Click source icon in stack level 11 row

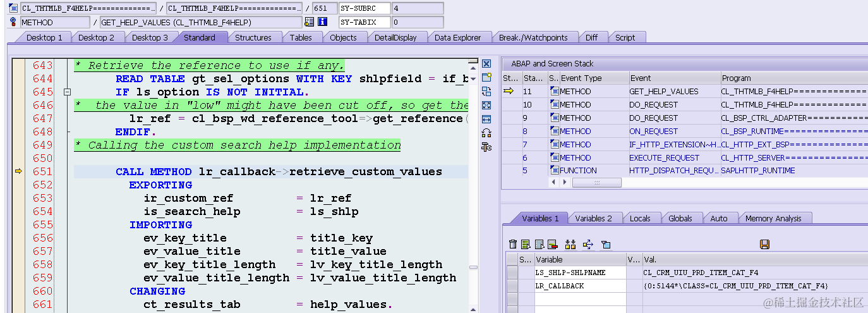click(x=554, y=92)
